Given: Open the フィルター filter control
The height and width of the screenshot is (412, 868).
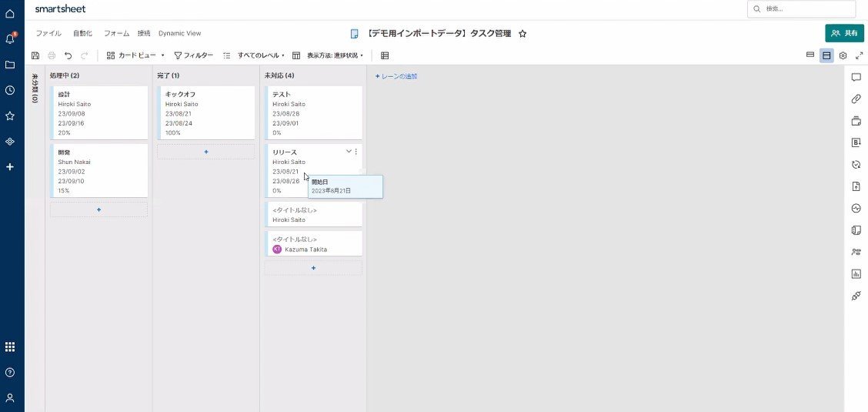Looking at the screenshot, I should (x=194, y=55).
